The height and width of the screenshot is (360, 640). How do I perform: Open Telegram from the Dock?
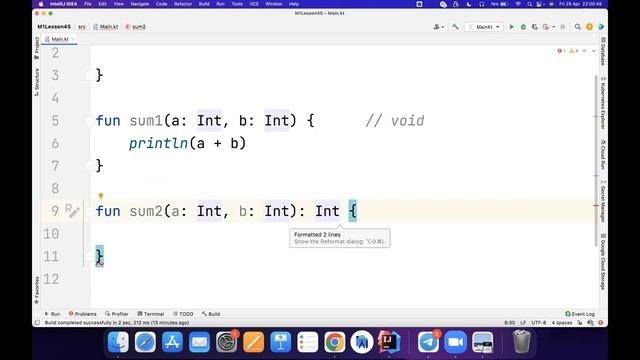click(x=428, y=342)
